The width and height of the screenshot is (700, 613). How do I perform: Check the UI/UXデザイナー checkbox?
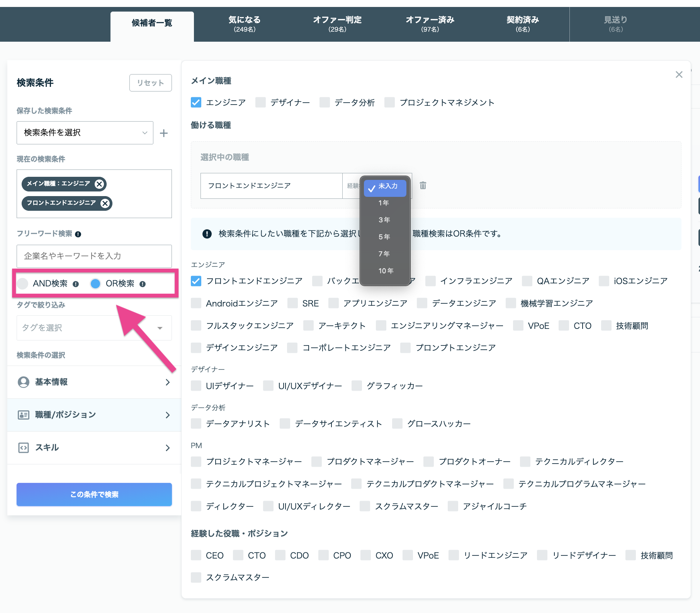268,386
